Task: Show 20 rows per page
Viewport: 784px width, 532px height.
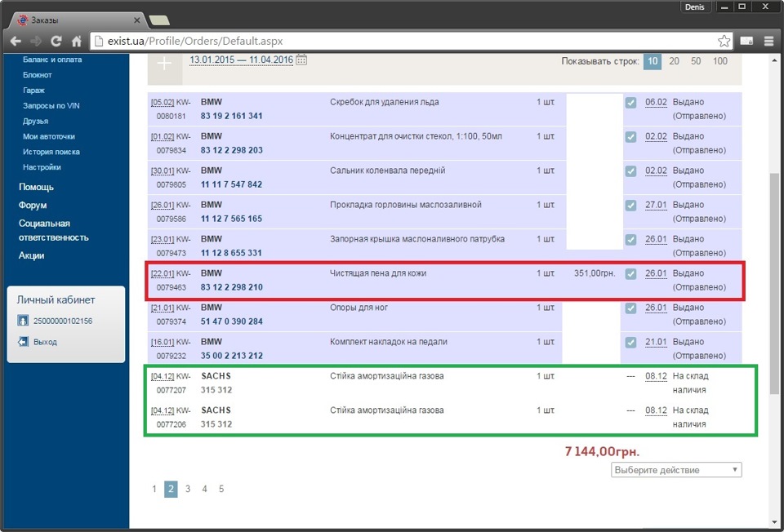Action: click(x=674, y=61)
